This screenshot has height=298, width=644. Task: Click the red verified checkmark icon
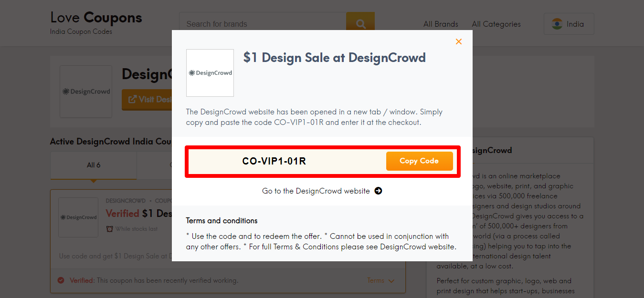pyautogui.click(x=61, y=280)
